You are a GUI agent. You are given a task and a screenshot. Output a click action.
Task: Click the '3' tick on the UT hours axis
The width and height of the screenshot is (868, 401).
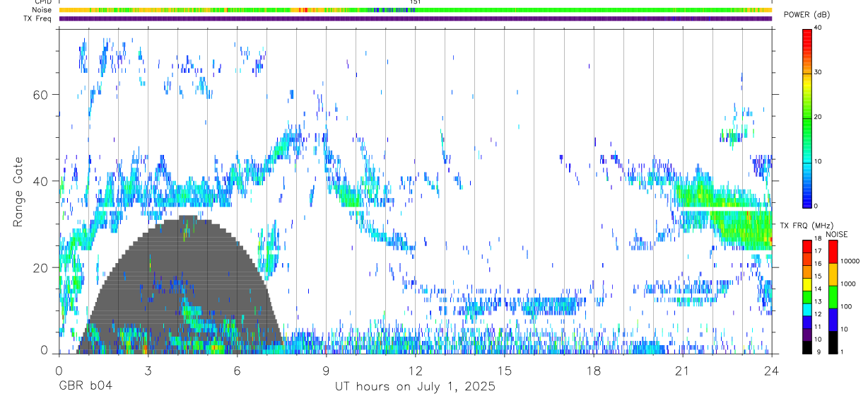point(148,370)
